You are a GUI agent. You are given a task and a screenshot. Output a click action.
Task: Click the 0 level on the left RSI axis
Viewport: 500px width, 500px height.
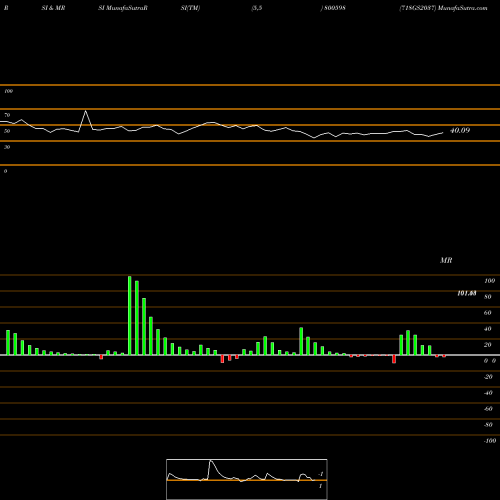pos(5,171)
